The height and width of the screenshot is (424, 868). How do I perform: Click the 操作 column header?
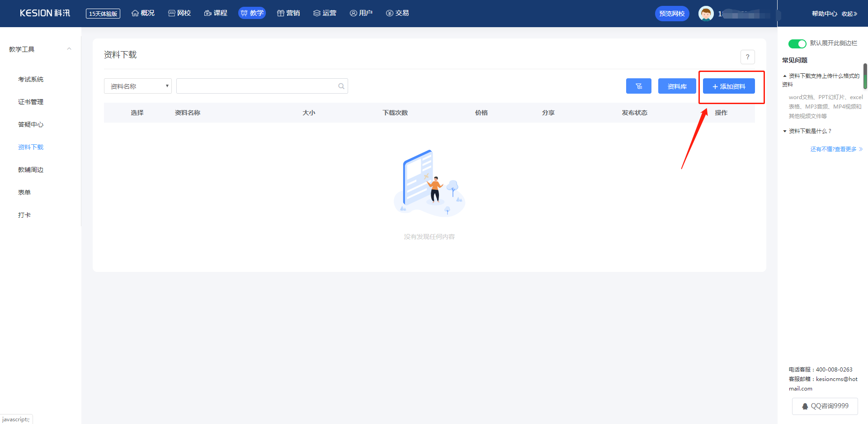pos(721,113)
